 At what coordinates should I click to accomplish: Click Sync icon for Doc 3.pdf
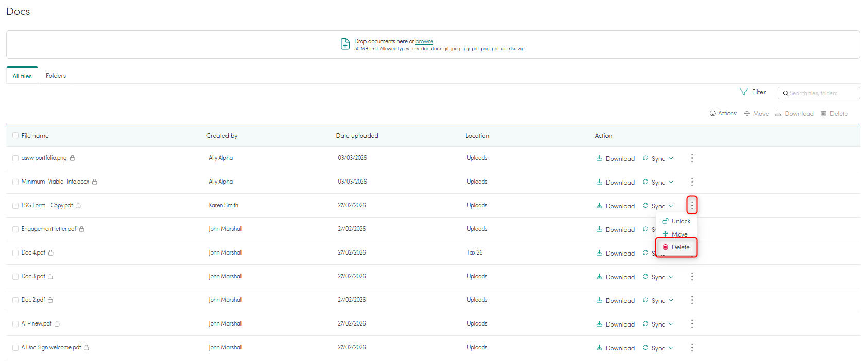click(x=645, y=277)
